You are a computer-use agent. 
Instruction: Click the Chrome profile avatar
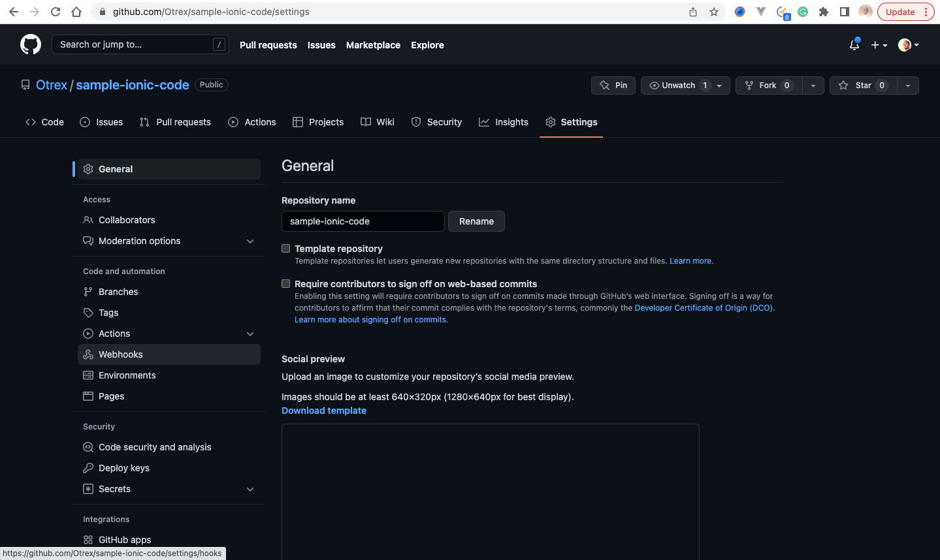pyautogui.click(x=866, y=11)
